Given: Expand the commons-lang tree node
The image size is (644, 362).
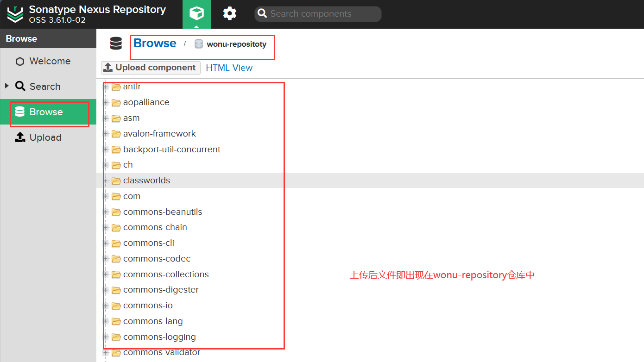Looking at the screenshot, I should (x=106, y=321).
